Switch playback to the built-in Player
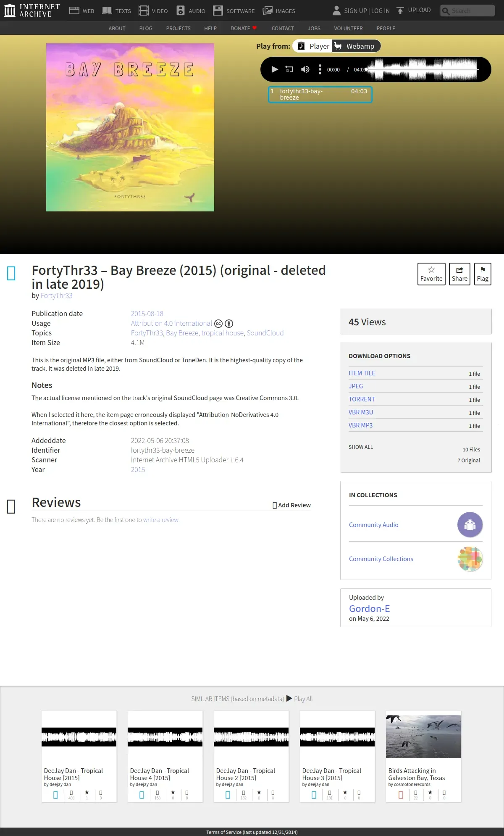 click(x=312, y=46)
